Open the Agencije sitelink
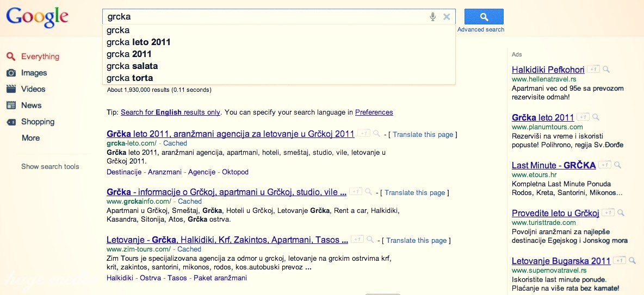Viewport: 644px width, 295px height. [202, 172]
